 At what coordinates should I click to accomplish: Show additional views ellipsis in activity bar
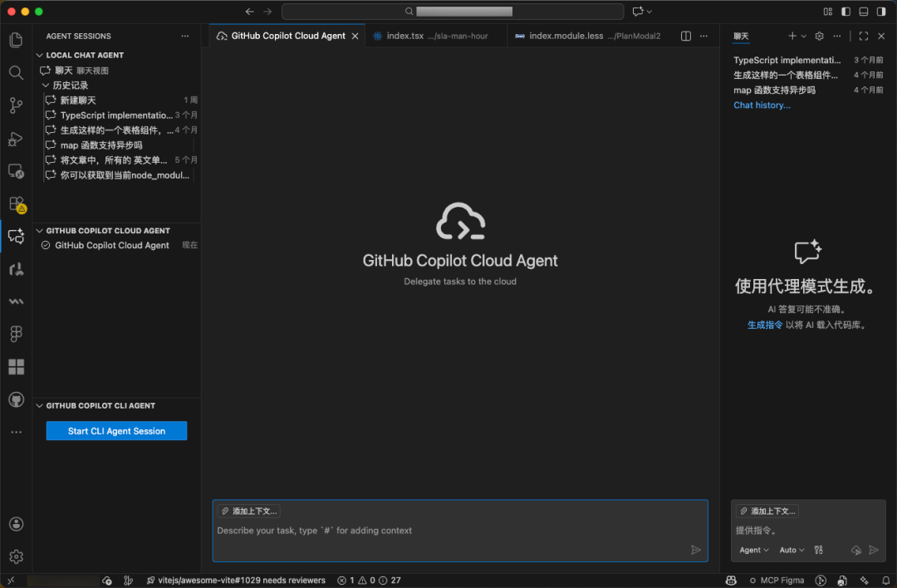point(16,433)
